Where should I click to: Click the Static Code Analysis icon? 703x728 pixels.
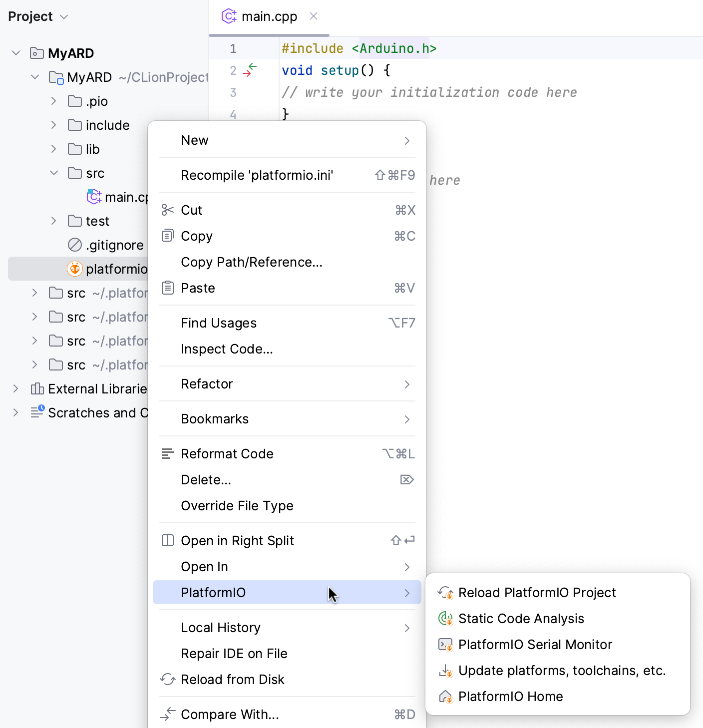click(445, 619)
